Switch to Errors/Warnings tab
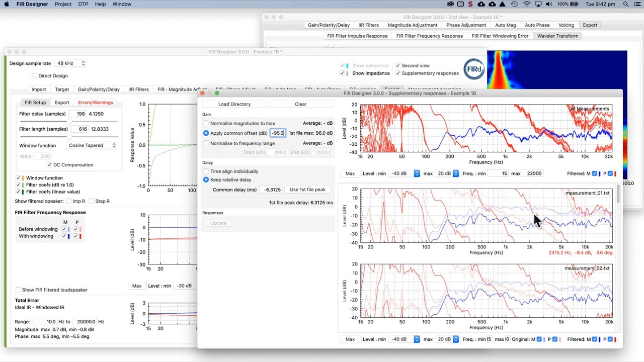The height and width of the screenshot is (362, 644). [x=96, y=103]
